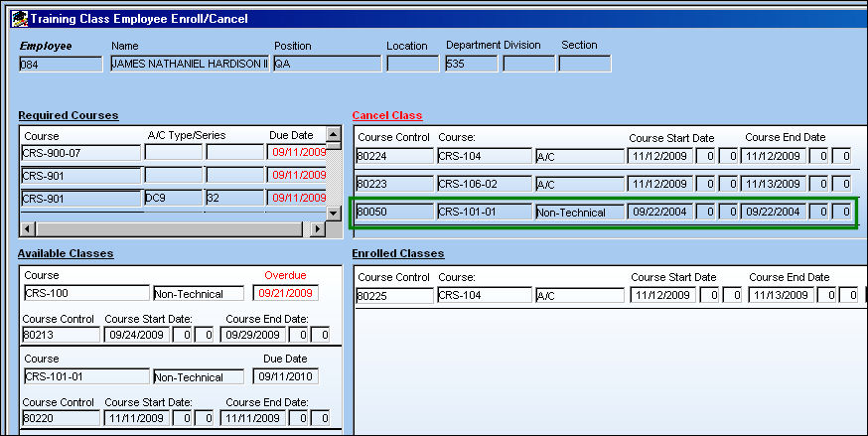Click the empty Location field
The height and width of the screenshot is (436, 868).
412,64
